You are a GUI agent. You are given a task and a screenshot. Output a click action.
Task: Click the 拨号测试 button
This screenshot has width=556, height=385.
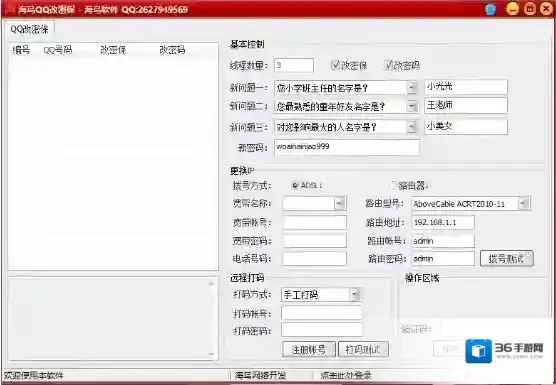(506, 258)
